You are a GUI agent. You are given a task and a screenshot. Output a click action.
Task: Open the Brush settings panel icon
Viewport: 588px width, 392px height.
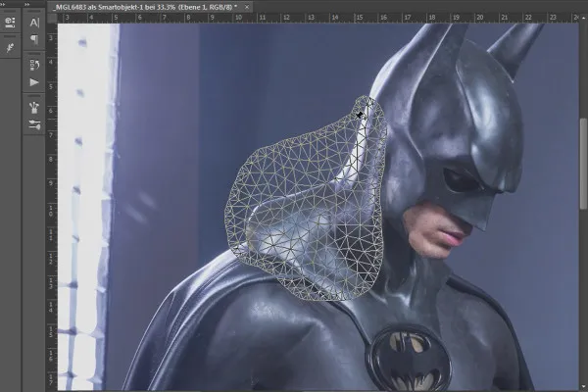[34, 124]
